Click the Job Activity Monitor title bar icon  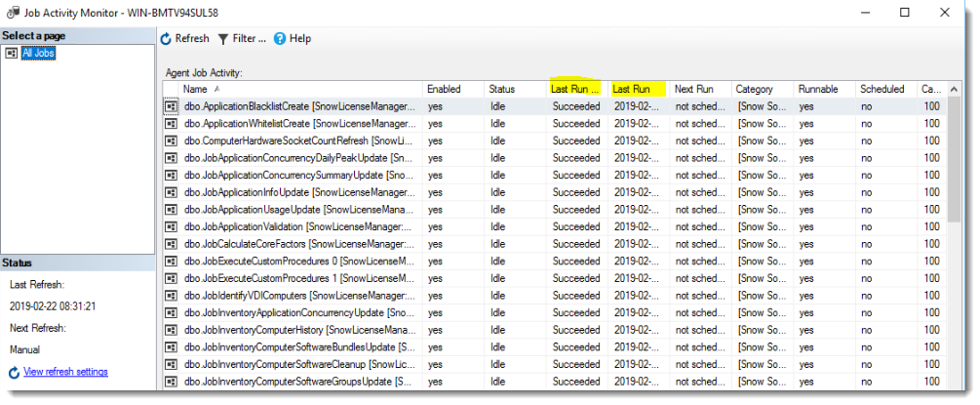13,13
